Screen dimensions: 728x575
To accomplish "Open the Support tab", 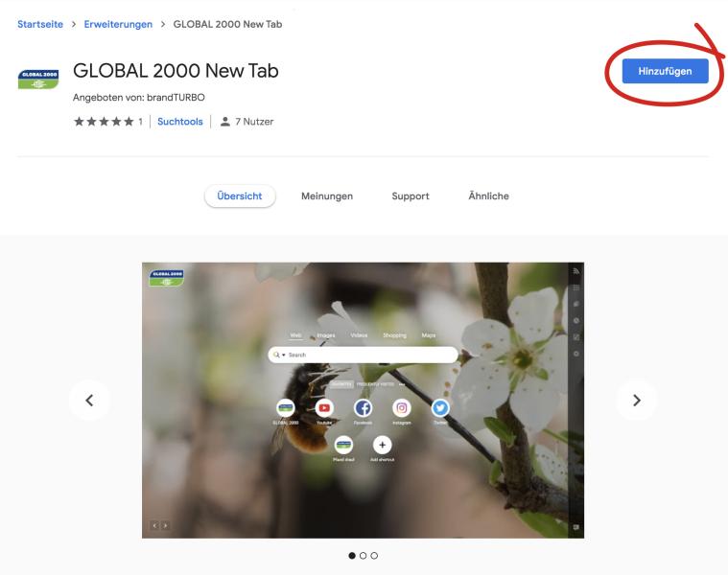I will tap(410, 195).
